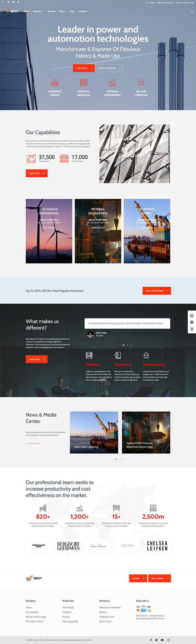Select the second testimonial slider dot

click(127, 345)
